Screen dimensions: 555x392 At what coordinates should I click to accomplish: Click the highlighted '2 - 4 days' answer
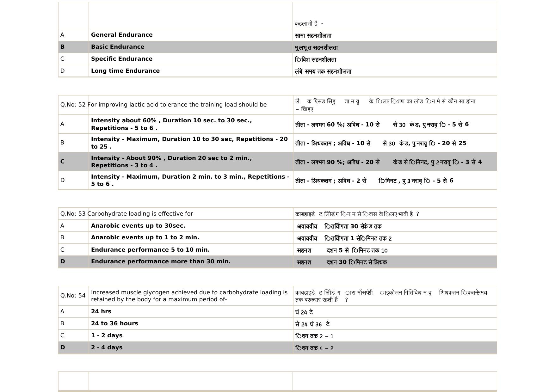point(107,347)
